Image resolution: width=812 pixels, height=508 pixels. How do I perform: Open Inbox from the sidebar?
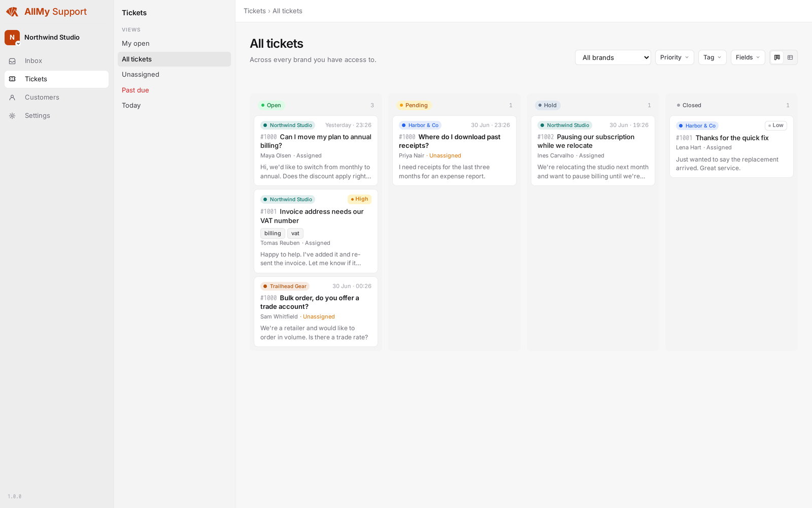[x=56, y=61]
